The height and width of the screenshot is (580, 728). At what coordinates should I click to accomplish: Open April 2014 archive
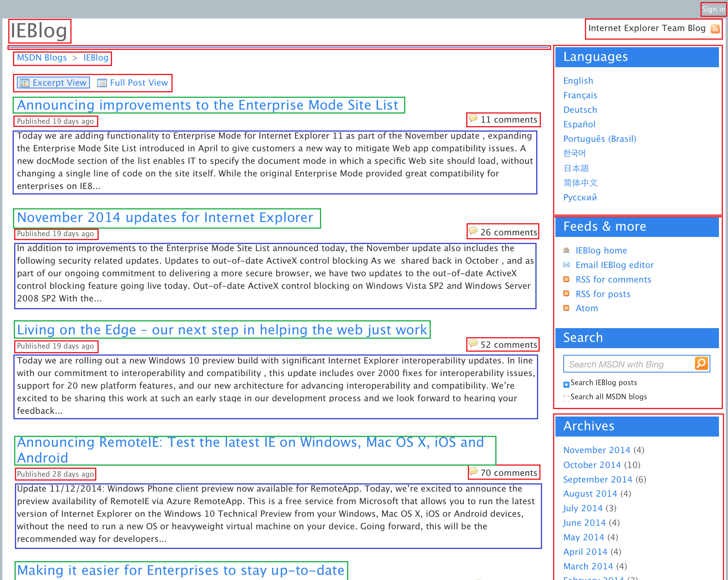pyautogui.click(x=585, y=552)
